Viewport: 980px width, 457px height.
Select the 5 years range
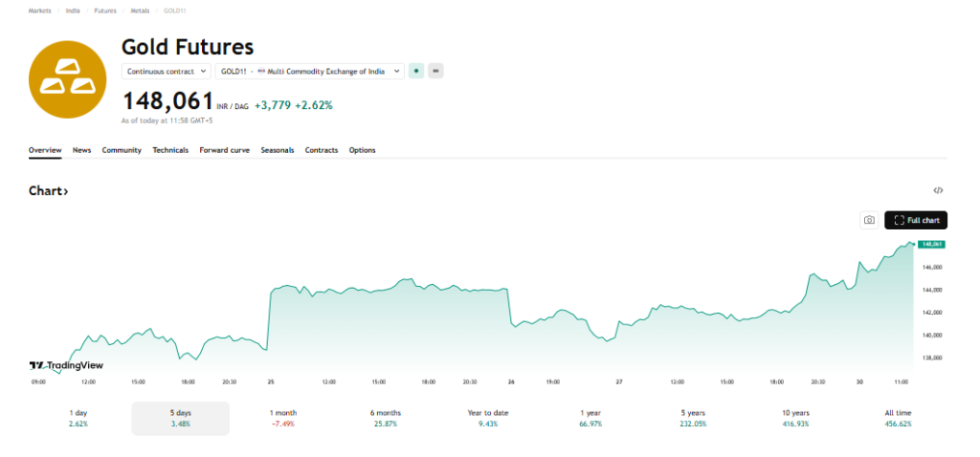click(693, 419)
